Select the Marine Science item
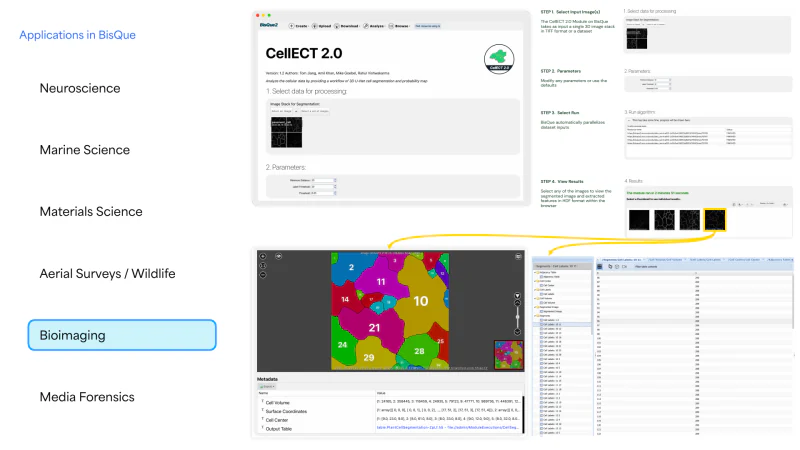The height and width of the screenshot is (450, 800). [x=85, y=150]
